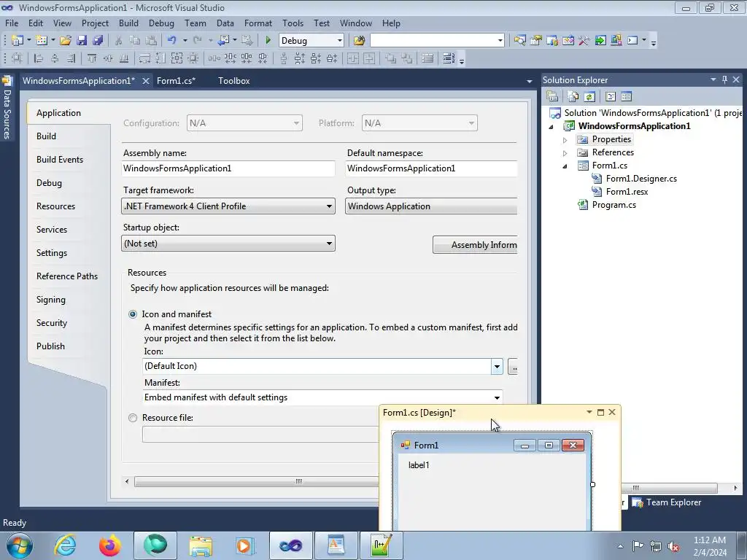747x560 pixels.
Task: Open Extension Manager toolbar icon
Action: coord(616,41)
